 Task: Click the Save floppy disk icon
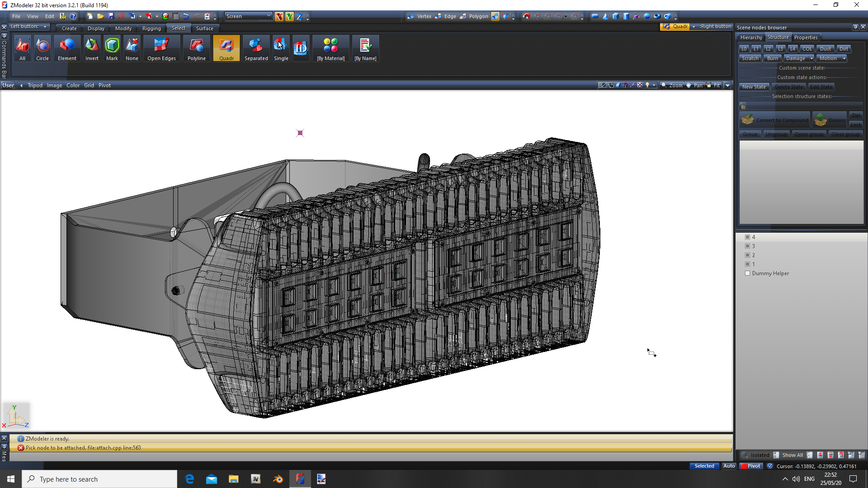pos(111,16)
